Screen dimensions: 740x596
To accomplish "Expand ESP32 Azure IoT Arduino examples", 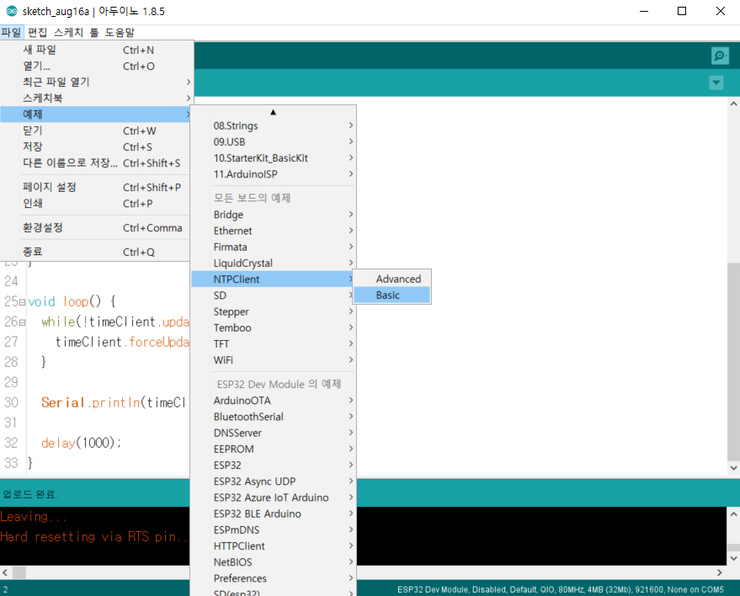I will pos(273,497).
